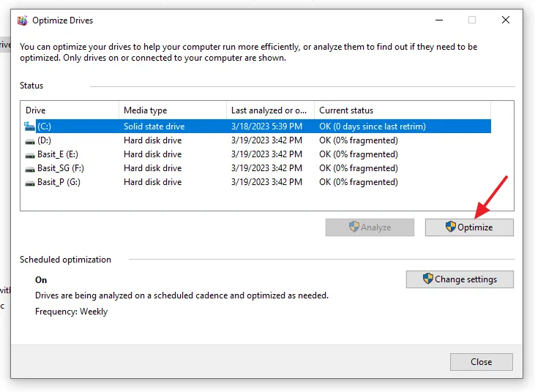The image size is (535, 392).
Task: Click OK (0 days since last retrim) status
Action: [373, 127]
